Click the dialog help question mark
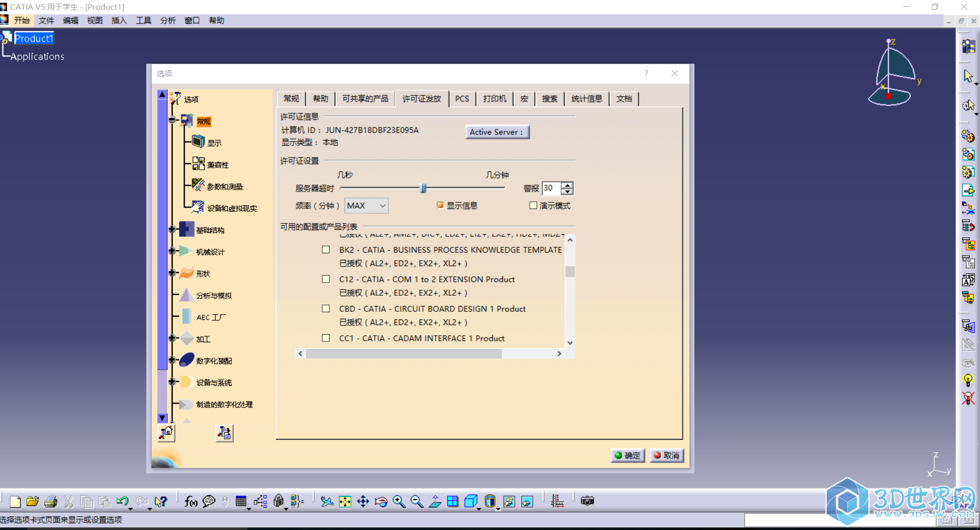The image size is (980, 530). coord(647,73)
